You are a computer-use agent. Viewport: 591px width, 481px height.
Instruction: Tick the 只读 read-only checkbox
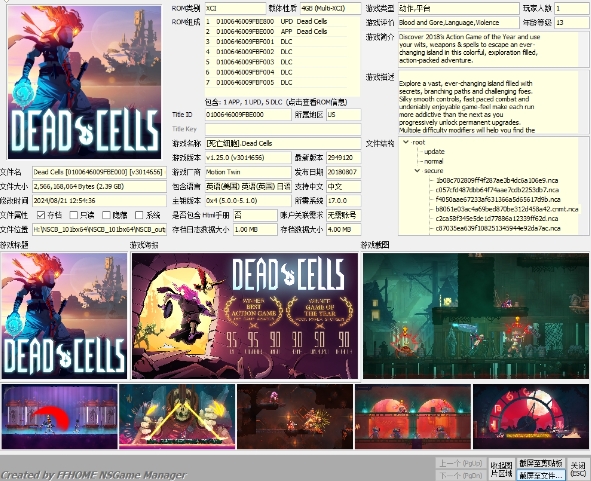tap(73, 215)
